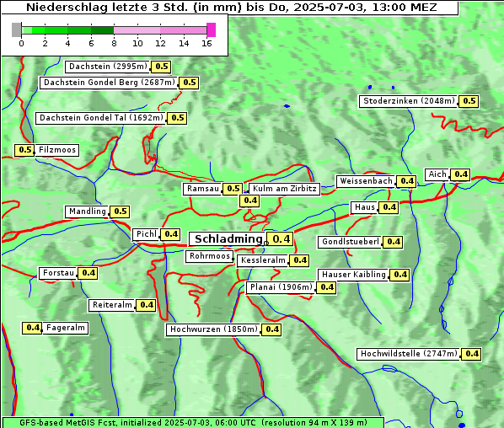
Task: Click the grey zero-precipitation legend swatch
Action: pos(16,29)
